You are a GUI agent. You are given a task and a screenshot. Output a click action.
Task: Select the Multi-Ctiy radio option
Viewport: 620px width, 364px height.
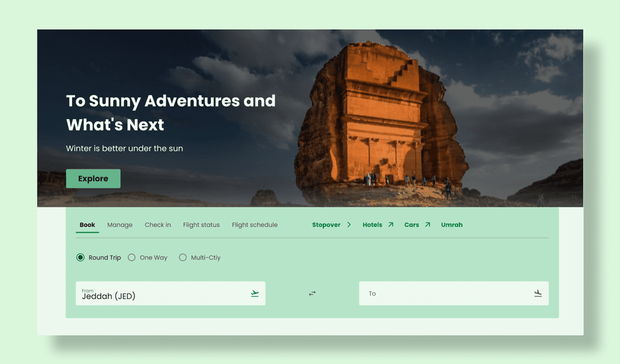coord(183,258)
